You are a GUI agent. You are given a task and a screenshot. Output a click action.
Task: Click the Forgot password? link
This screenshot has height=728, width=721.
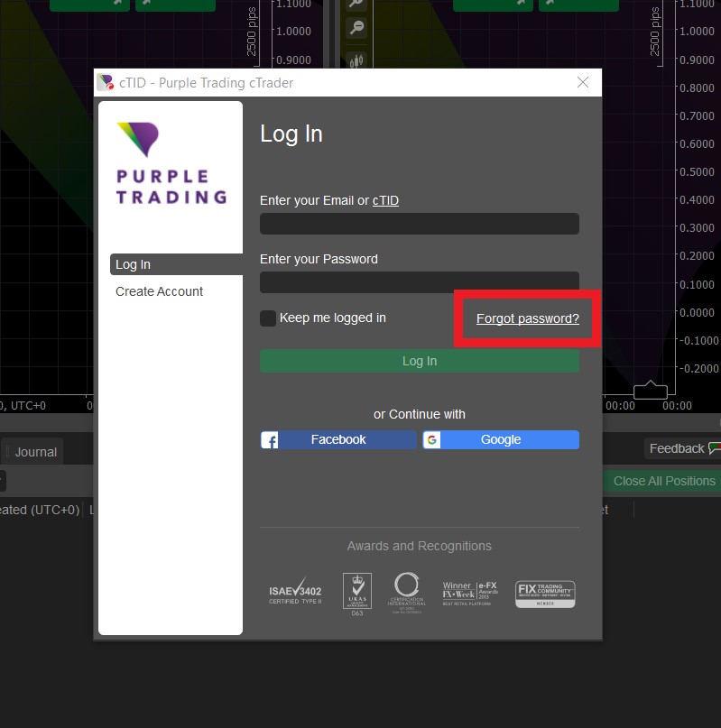tap(528, 318)
